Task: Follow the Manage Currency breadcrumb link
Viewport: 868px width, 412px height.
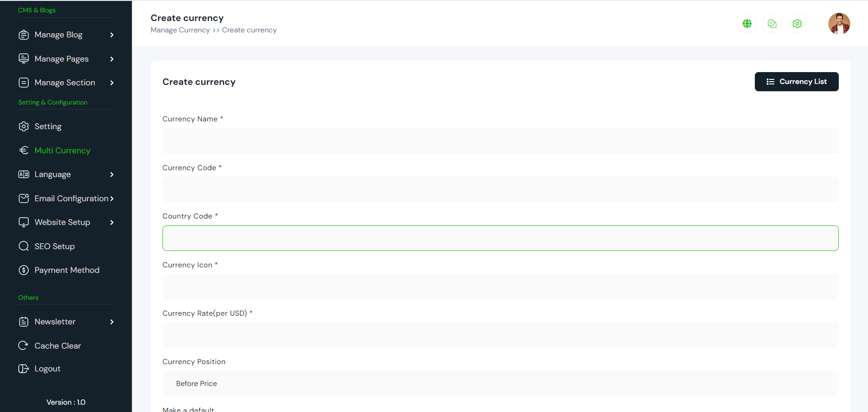Action: pos(180,30)
